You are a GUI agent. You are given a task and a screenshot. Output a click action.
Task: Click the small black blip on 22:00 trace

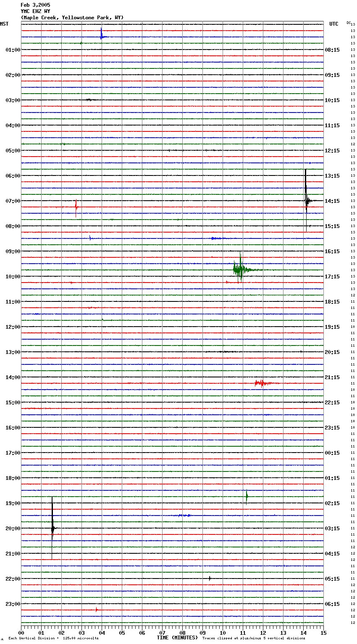coord(210,579)
